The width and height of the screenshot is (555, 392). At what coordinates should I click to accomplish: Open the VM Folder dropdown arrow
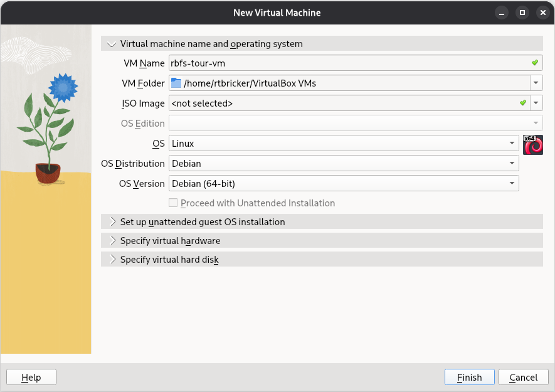click(536, 83)
